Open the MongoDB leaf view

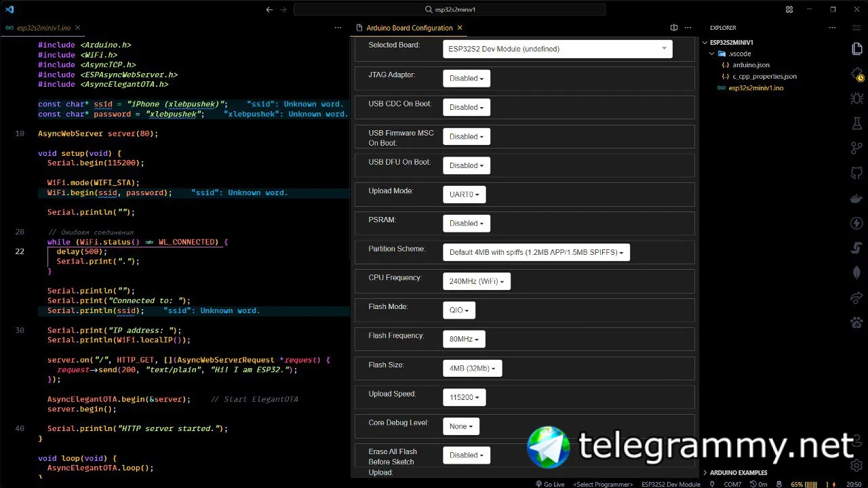pyautogui.click(x=856, y=272)
